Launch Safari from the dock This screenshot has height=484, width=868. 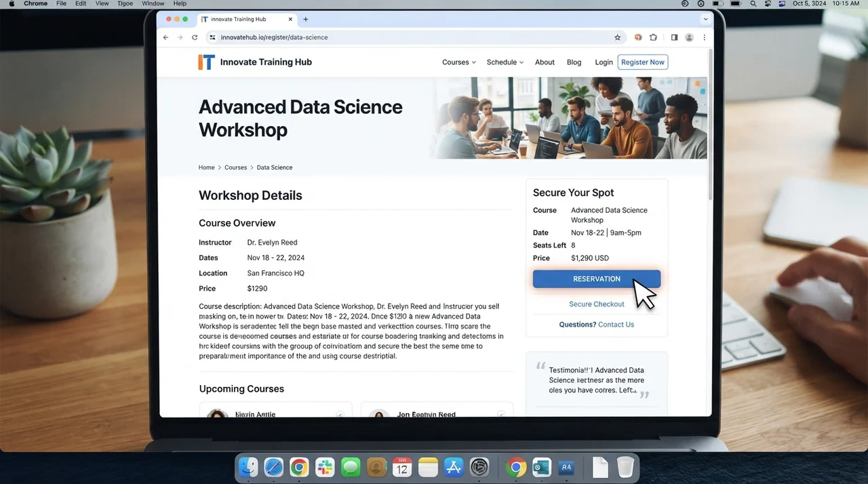274,467
